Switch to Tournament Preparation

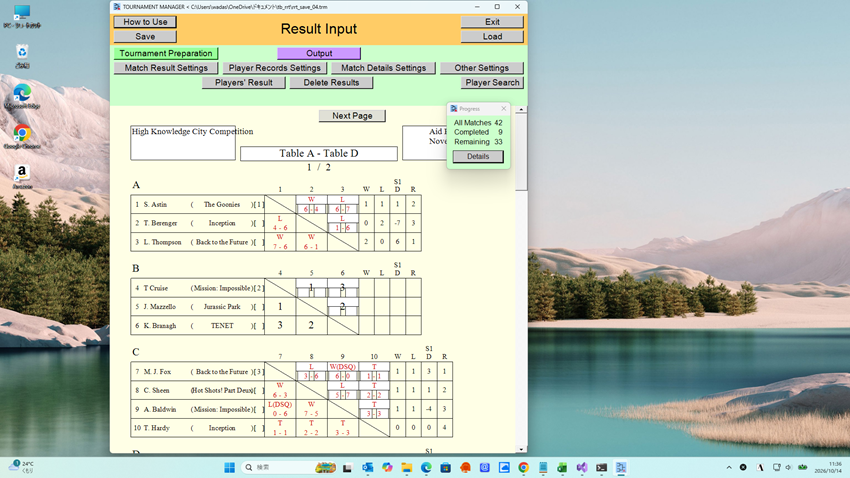click(166, 53)
